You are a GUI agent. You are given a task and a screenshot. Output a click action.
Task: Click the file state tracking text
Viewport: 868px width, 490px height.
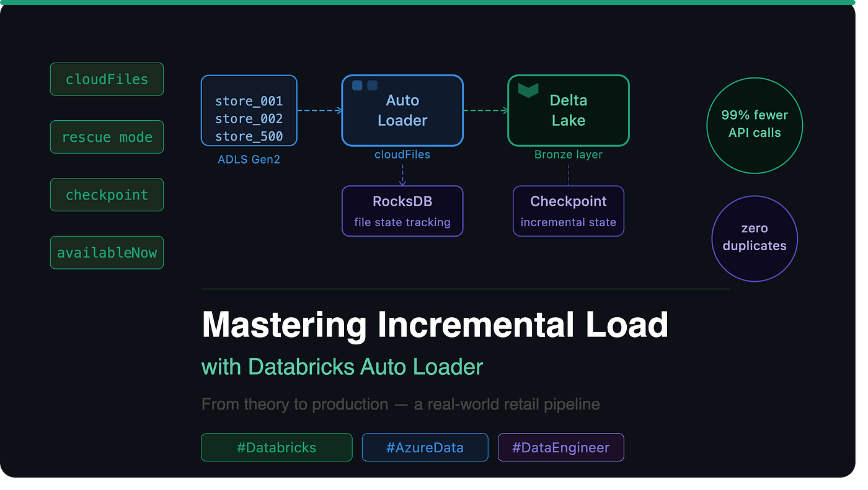tap(402, 222)
